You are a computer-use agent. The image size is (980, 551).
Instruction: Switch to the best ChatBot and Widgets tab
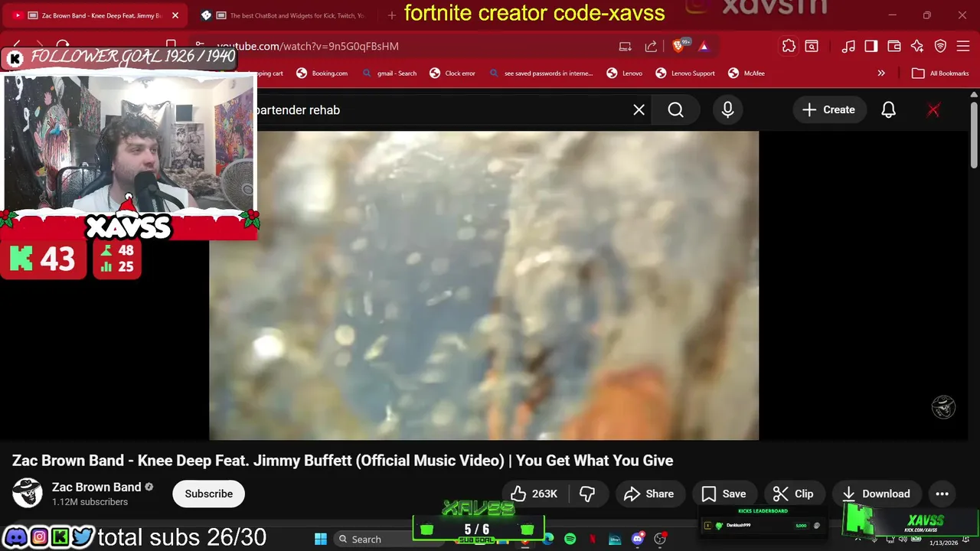pos(284,15)
